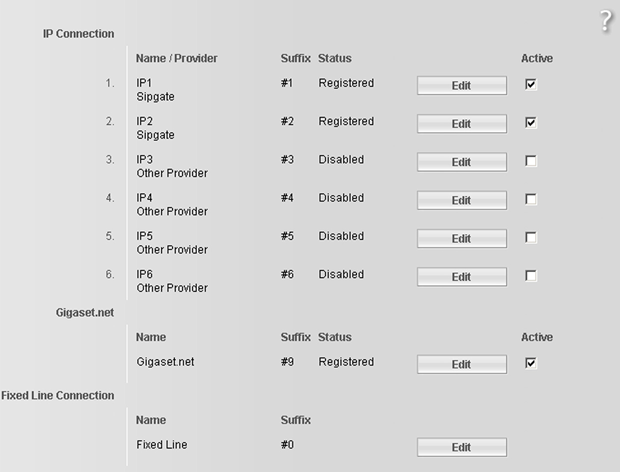Edit the Fixed Line connection
Image resolution: width=620 pixels, height=472 pixels.
click(x=461, y=447)
